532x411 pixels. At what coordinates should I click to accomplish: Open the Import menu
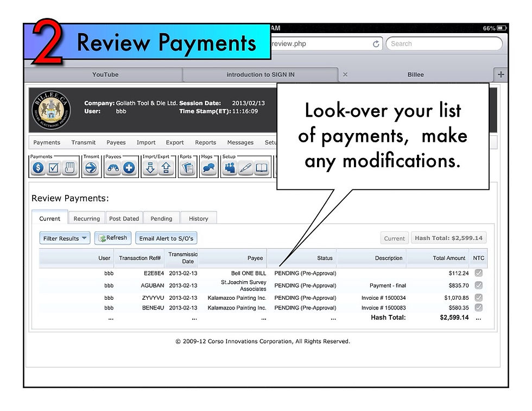146,143
